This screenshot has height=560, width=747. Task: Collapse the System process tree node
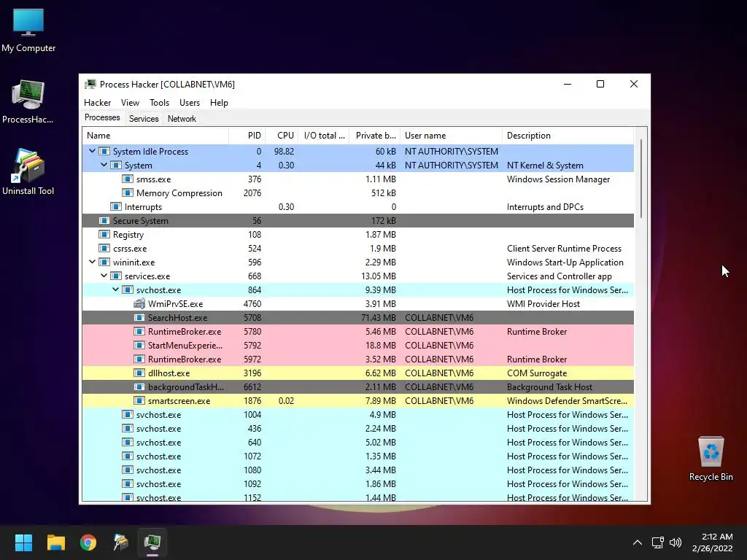pyautogui.click(x=104, y=165)
